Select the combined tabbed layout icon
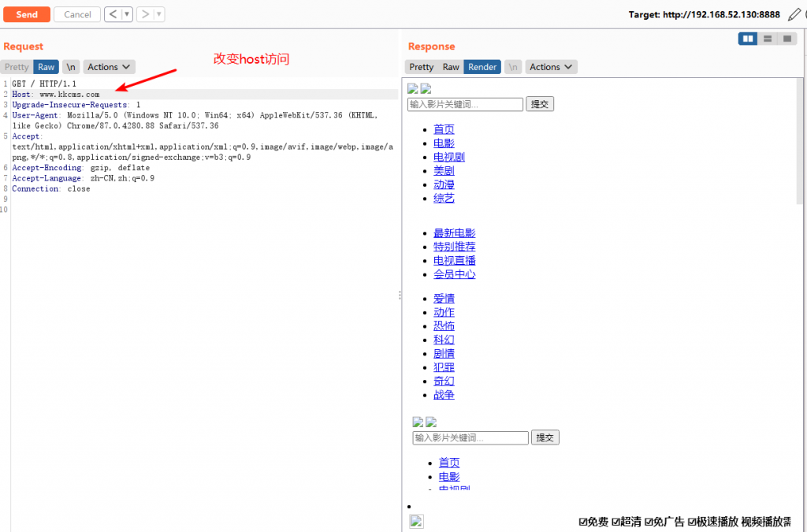Image resolution: width=807 pixels, height=532 pixels. 787,39
